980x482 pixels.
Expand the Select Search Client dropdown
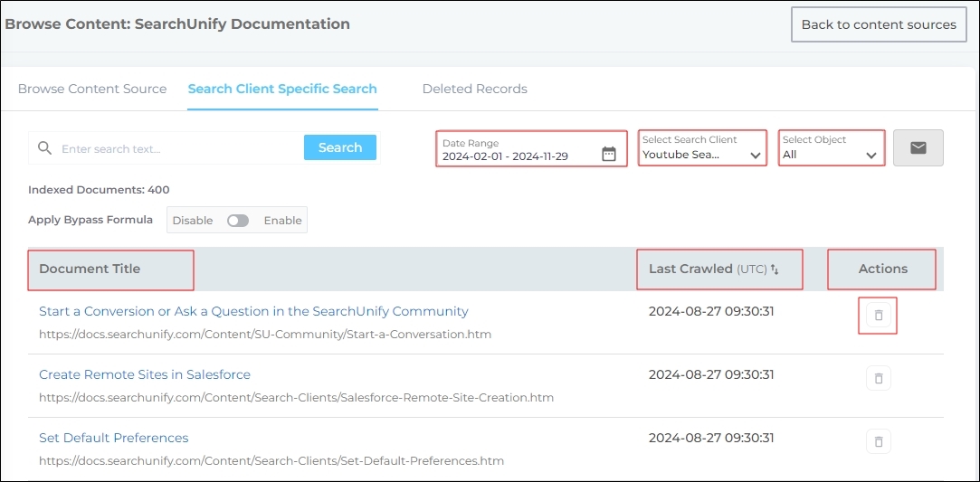[x=702, y=148]
